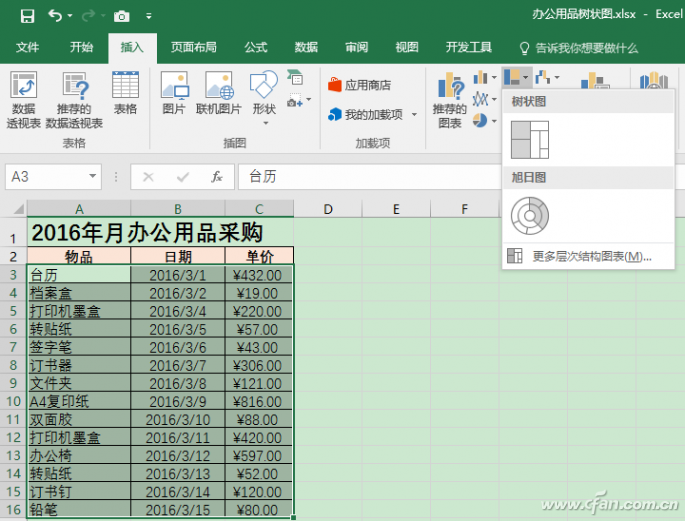Insert a 表格 table

[x=125, y=93]
